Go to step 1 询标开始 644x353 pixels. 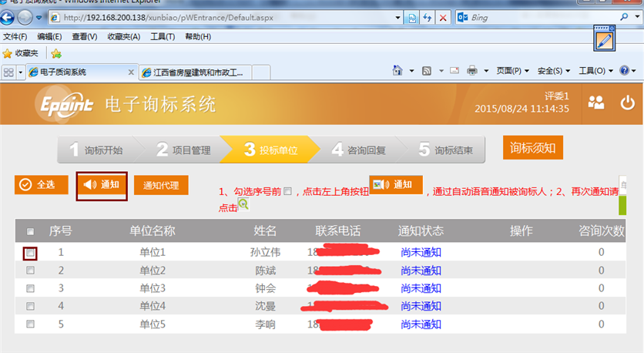point(97,150)
